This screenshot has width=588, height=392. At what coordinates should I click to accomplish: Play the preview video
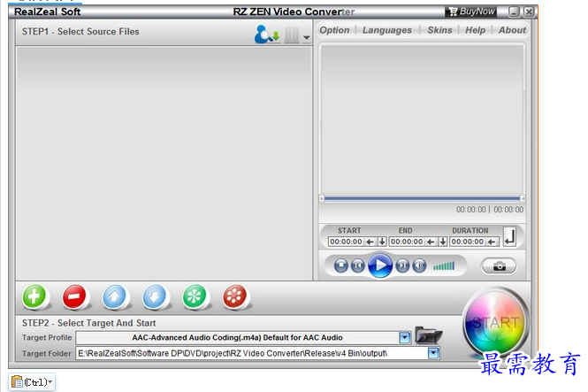point(380,265)
